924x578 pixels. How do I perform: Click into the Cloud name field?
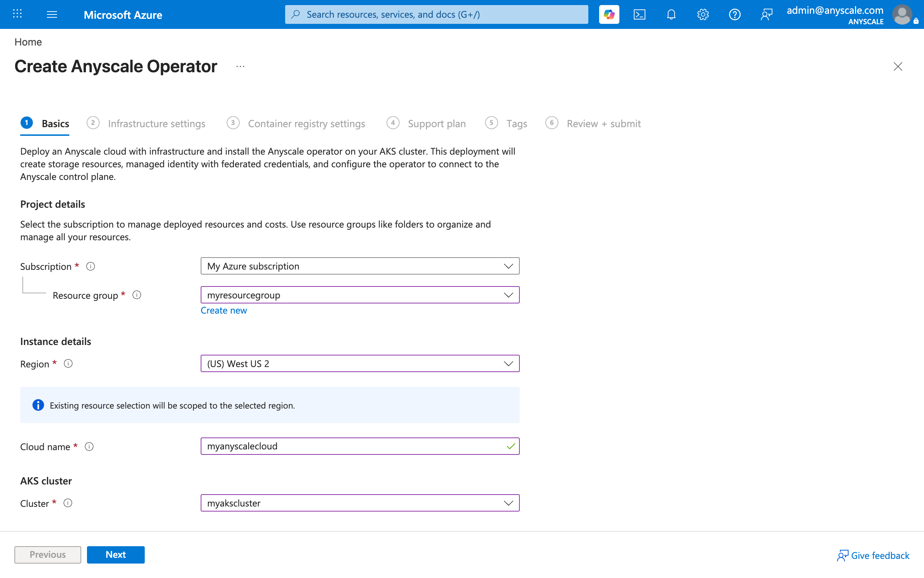point(360,447)
